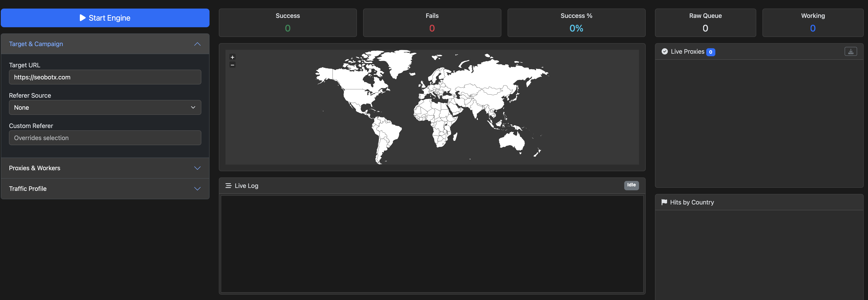
Task: Click the Idle status badge
Action: (631, 185)
